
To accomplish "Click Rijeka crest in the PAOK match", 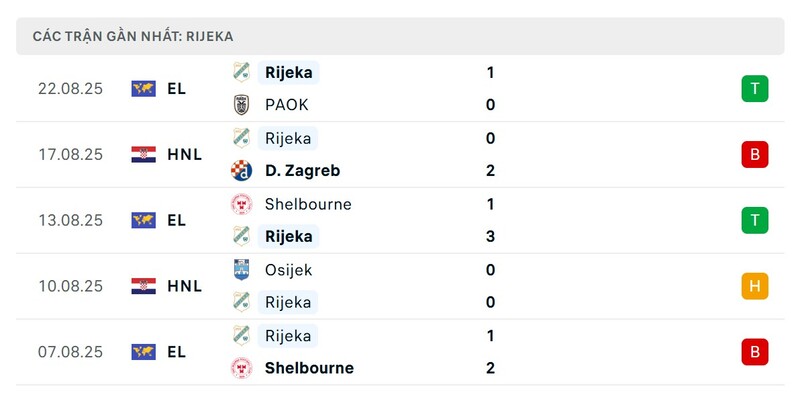I will (x=241, y=72).
